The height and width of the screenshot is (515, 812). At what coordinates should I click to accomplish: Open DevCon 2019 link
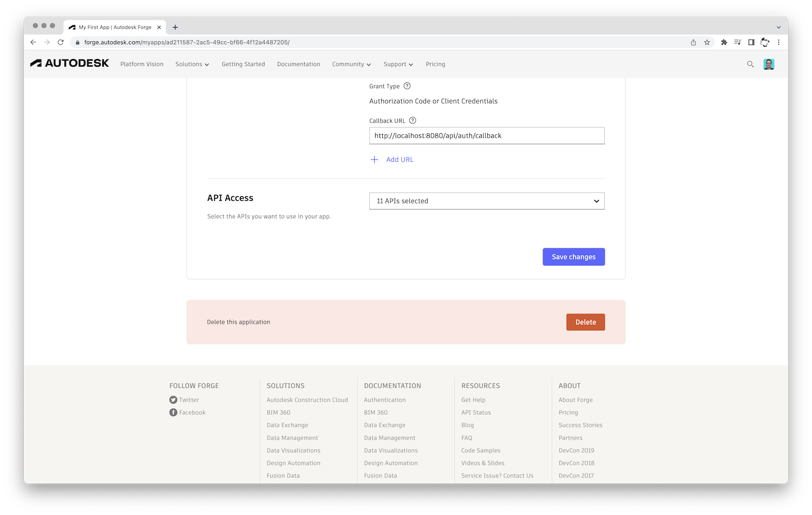[x=576, y=450]
